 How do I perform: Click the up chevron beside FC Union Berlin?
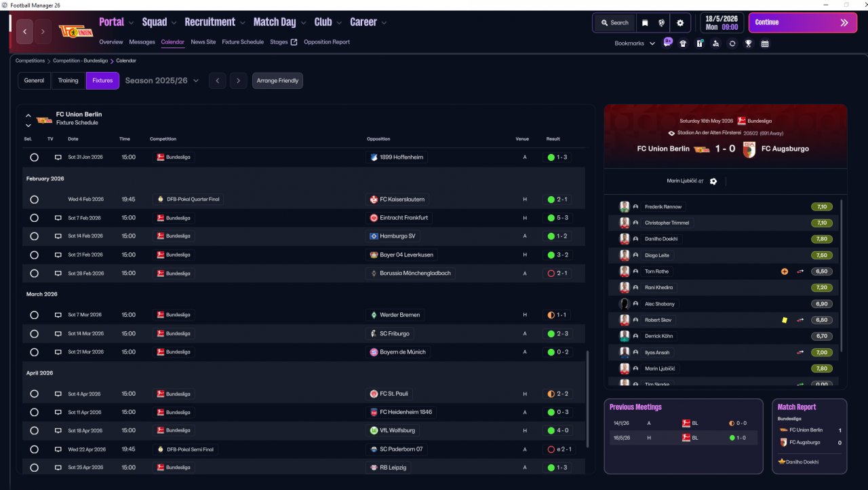(x=28, y=115)
